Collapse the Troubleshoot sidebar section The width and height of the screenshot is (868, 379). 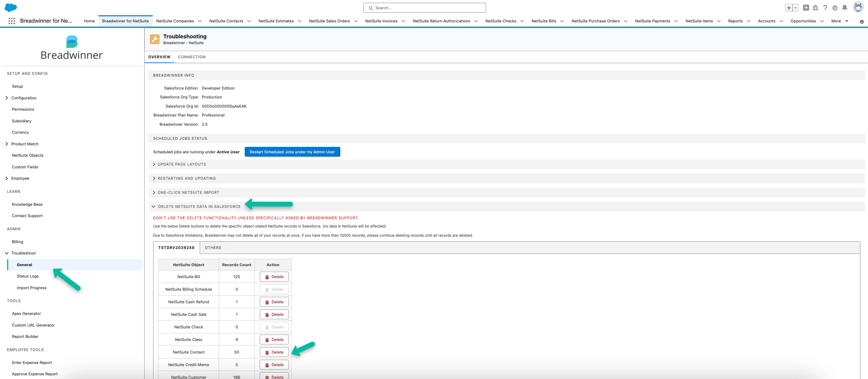(6, 253)
